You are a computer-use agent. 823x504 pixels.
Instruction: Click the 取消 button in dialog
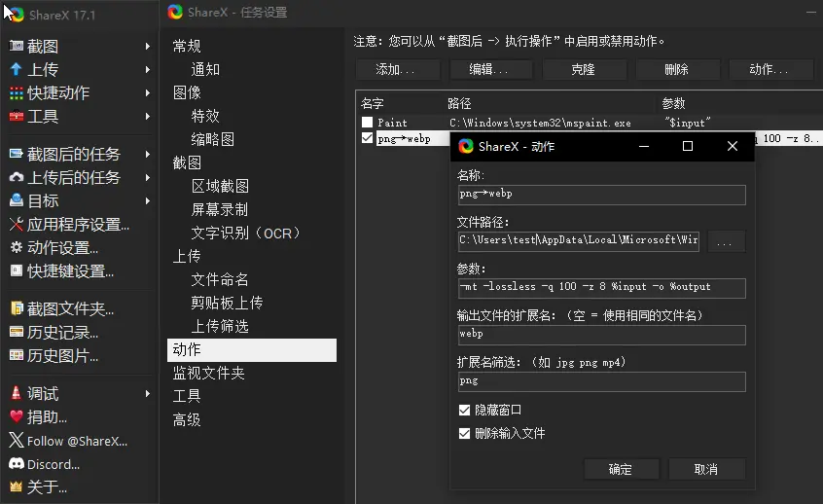(707, 469)
